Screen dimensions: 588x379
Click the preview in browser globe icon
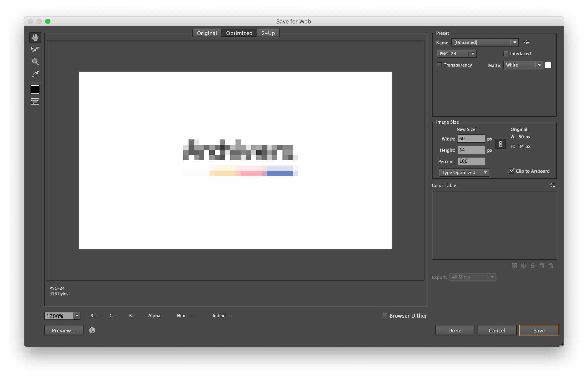[92, 330]
